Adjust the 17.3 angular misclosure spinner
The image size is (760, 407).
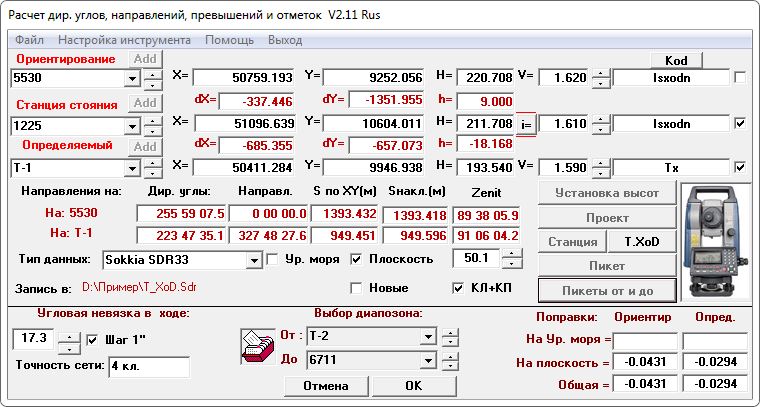point(69,341)
